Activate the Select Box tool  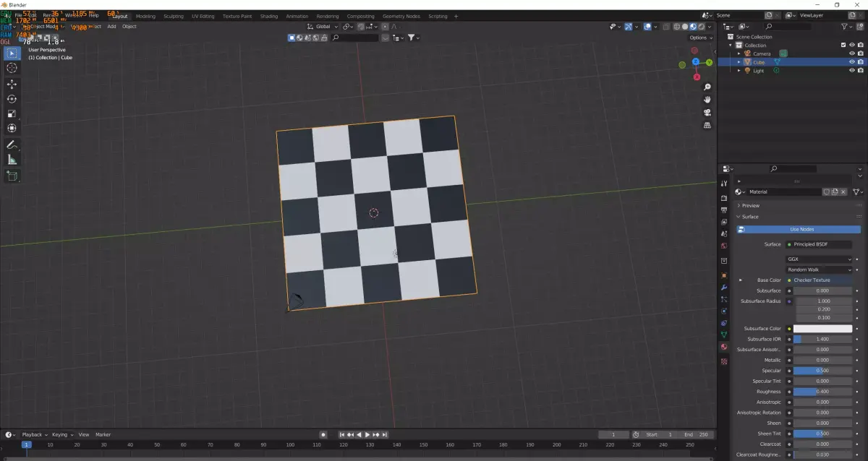[12, 53]
